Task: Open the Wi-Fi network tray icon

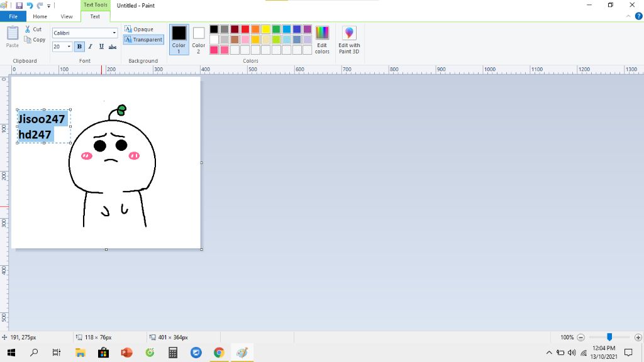Action: 584,353
